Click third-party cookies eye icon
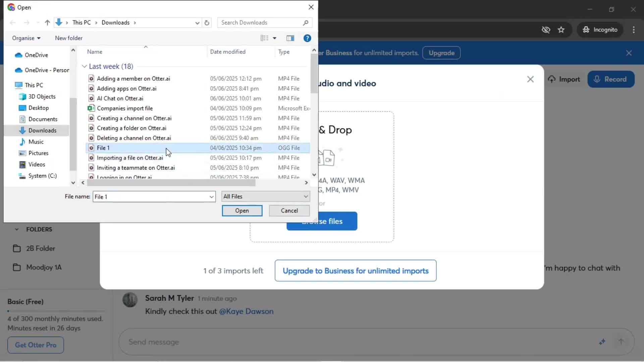Viewport: 644px width, 362px height. click(546, 30)
